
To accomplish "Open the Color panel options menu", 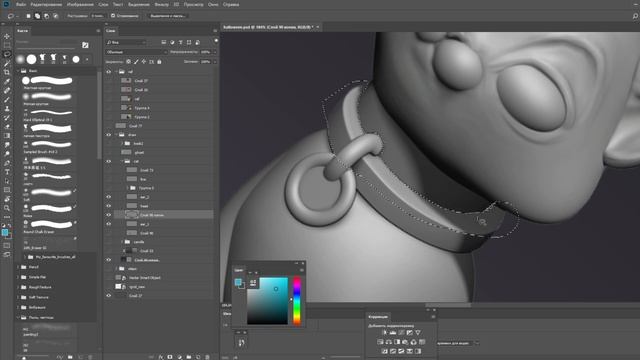I will [302, 270].
